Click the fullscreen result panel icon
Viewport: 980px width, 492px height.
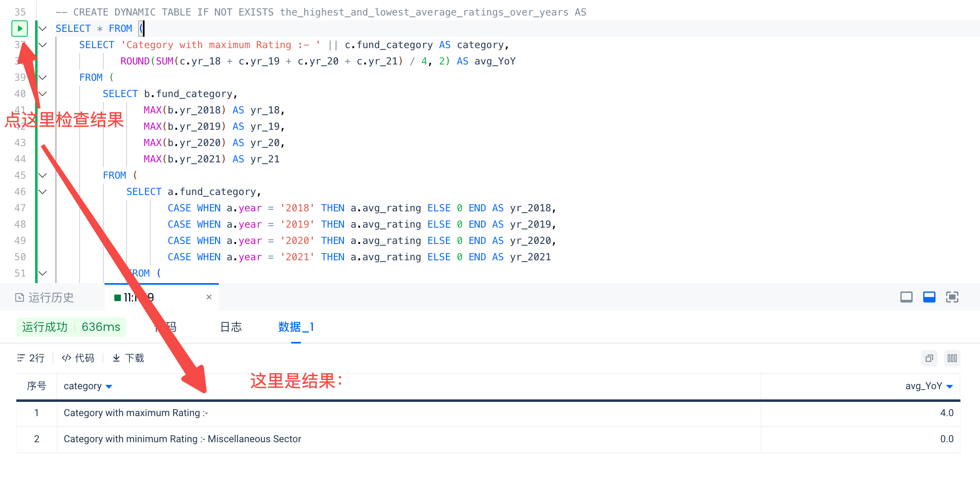952,297
